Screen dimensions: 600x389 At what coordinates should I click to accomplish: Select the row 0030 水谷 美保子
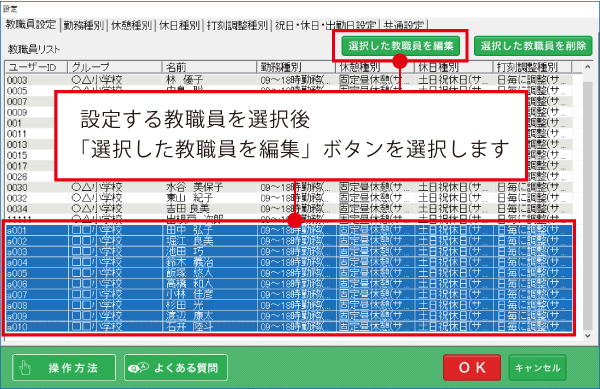click(x=289, y=187)
